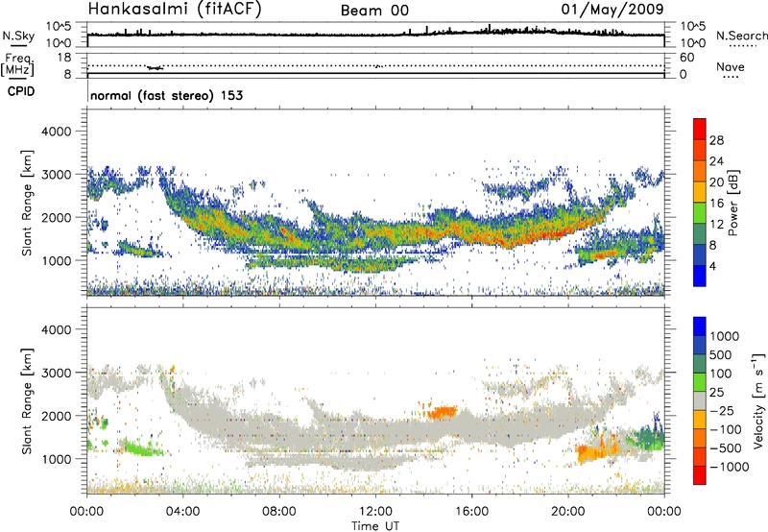
Task: Click the 'Time UT' axis label
Action: click(x=375, y=526)
